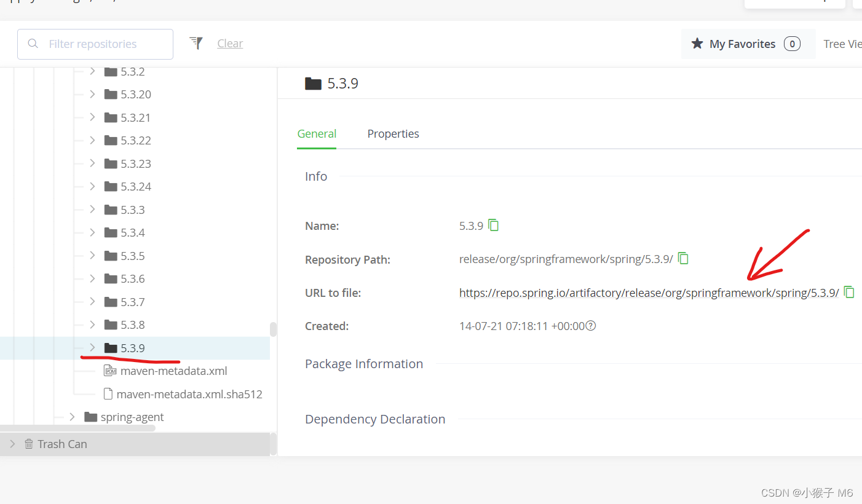Click the Filter repositories input field
862x504 pixels.
95,44
